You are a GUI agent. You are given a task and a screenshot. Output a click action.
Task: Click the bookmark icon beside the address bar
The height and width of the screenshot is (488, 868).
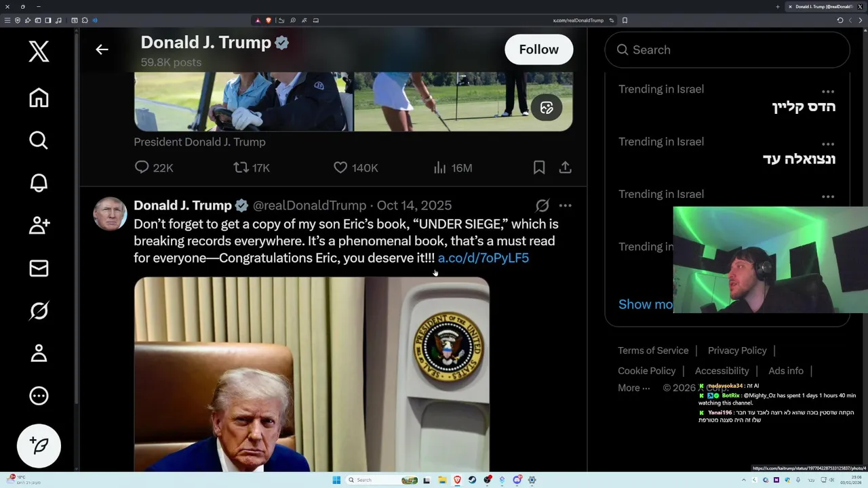pyautogui.click(x=625, y=20)
